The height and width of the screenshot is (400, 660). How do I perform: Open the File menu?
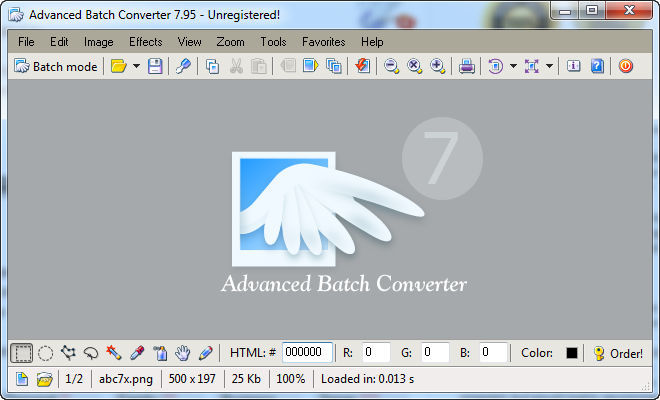tap(26, 42)
